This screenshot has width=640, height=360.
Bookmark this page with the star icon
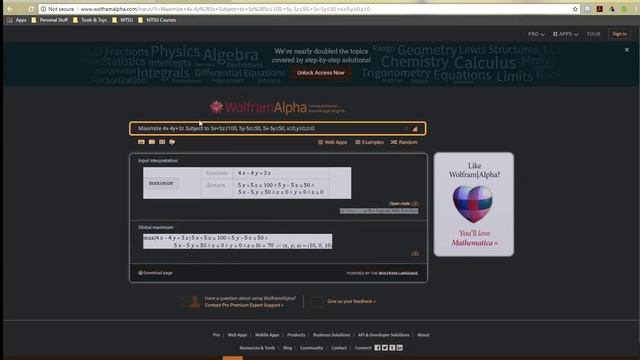pyautogui.click(x=575, y=9)
